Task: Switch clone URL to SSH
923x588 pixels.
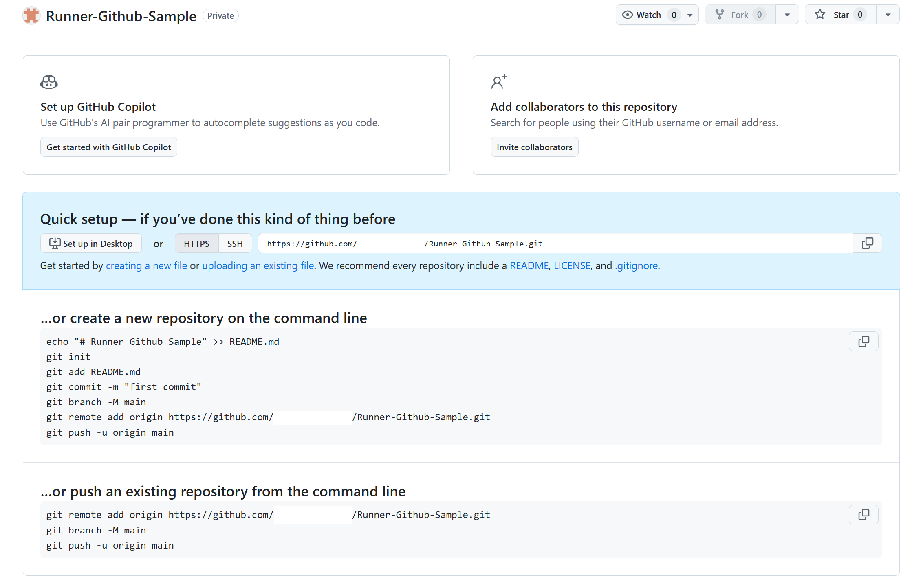Action: (x=235, y=244)
